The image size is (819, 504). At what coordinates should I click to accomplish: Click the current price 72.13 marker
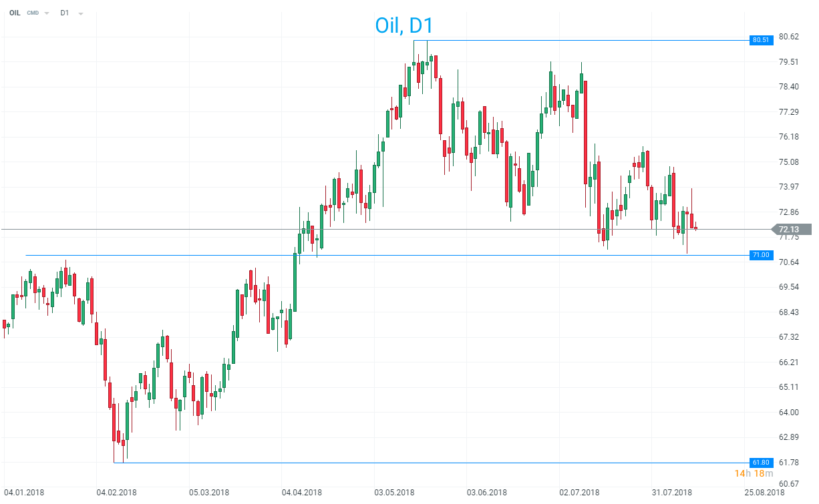pyautogui.click(x=793, y=230)
